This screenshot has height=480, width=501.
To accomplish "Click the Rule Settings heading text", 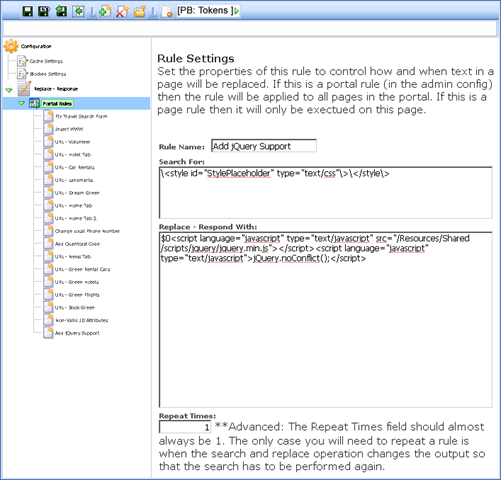I will tap(196, 59).
